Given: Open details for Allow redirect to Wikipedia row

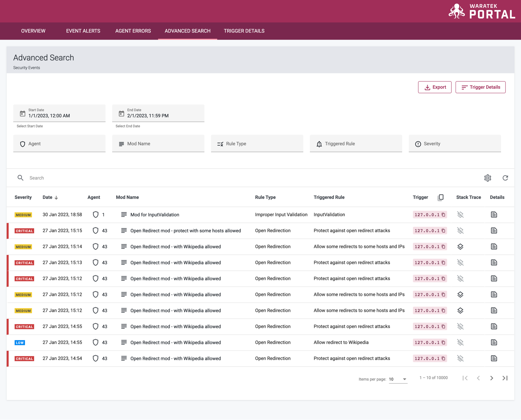Looking at the screenshot, I should (x=494, y=342).
